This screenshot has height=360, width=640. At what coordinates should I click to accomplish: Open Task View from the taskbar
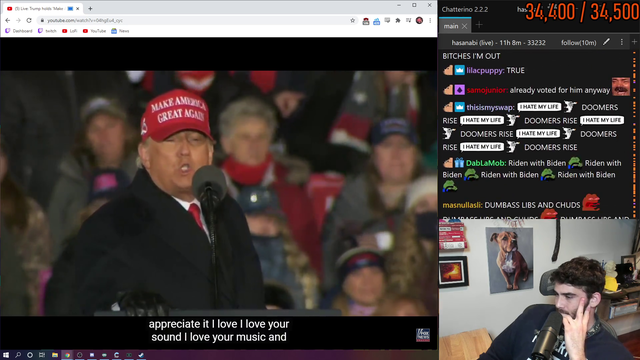click(42, 355)
